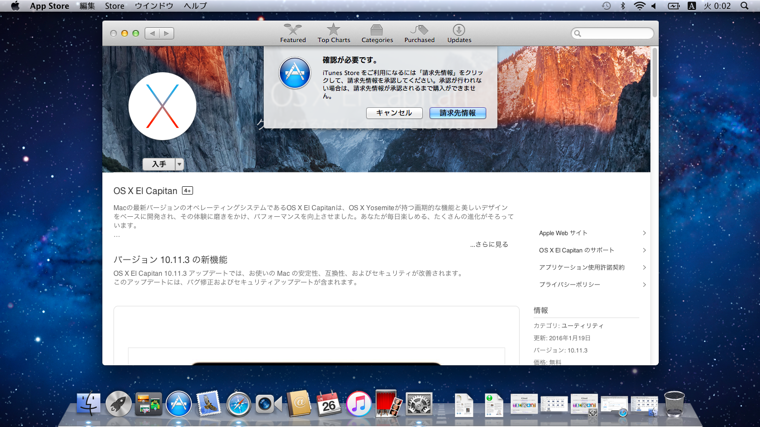Open the input source menu (A icon)
Viewport: 760px width, 427px height.
tap(692, 6)
